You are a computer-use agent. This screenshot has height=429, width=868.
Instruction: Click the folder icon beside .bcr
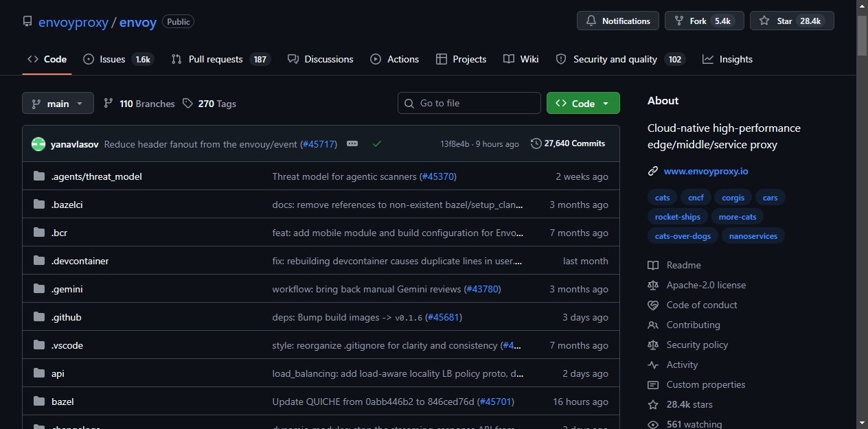[38, 233]
